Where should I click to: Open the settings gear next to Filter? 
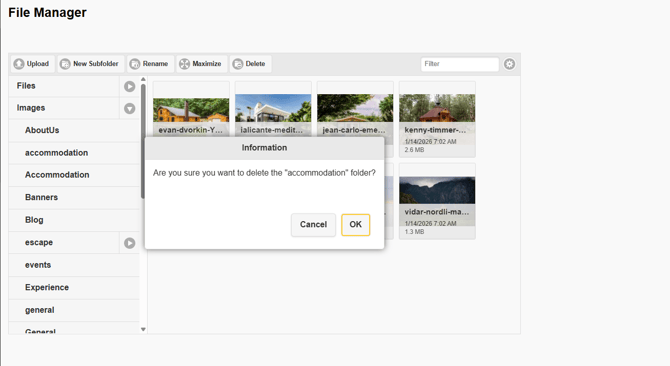pyautogui.click(x=509, y=64)
